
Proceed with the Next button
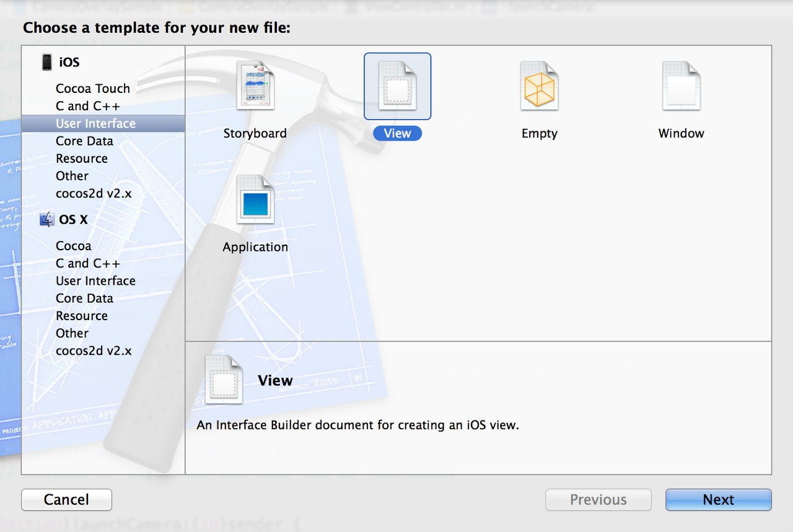[x=719, y=500]
